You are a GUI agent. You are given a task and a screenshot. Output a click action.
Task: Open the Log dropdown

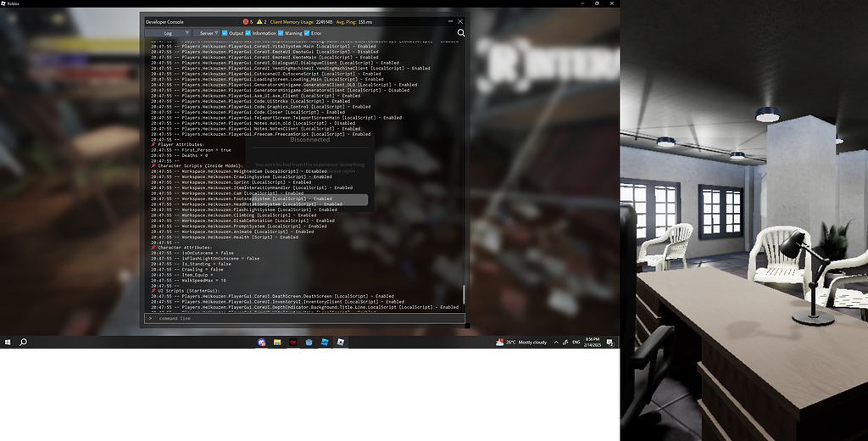click(169, 33)
